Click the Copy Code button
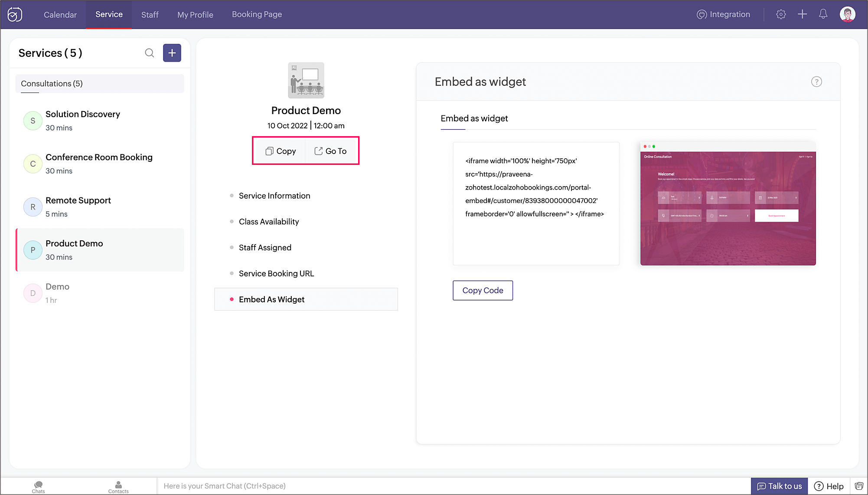Image resolution: width=868 pixels, height=495 pixels. click(x=483, y=290)
